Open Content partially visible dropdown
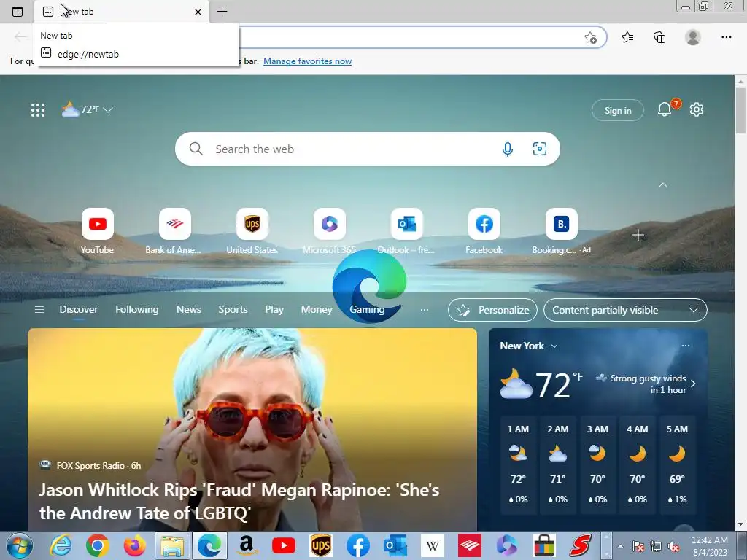This screenshot has width=747, height=560. point(625,310)
